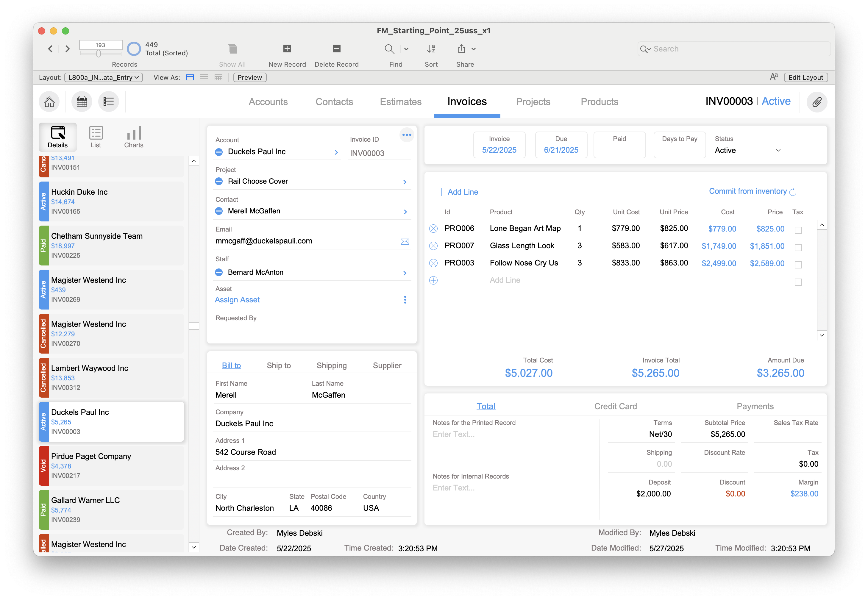Image resolution: width=868 pixels, height=600 pixels.
Task: Switch to the Products tab
Action: click(599, 102)
